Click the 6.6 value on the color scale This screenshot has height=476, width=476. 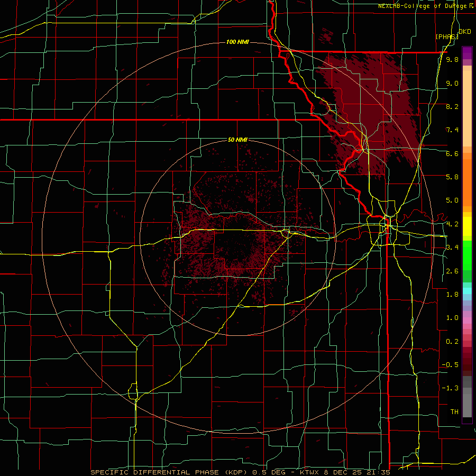click(x=452, y=154)
